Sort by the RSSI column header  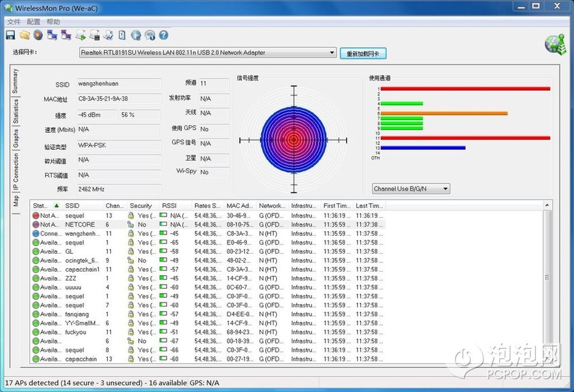175,205
